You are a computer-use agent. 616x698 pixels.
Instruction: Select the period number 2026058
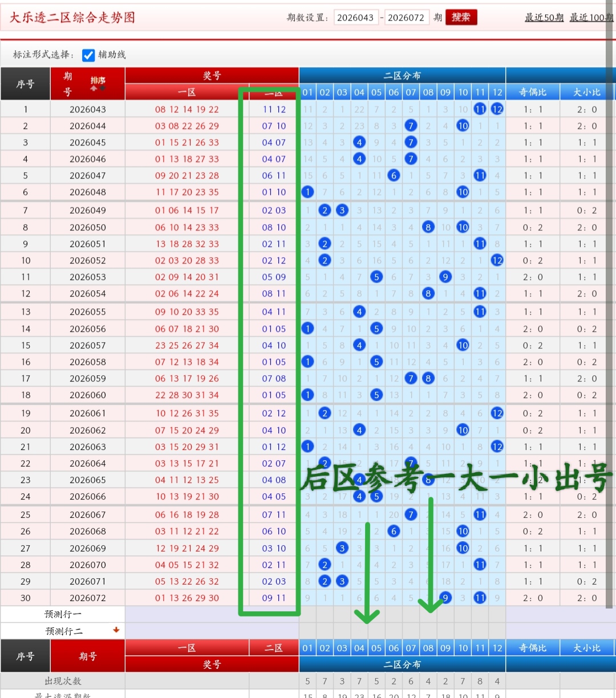click(88, 362)
